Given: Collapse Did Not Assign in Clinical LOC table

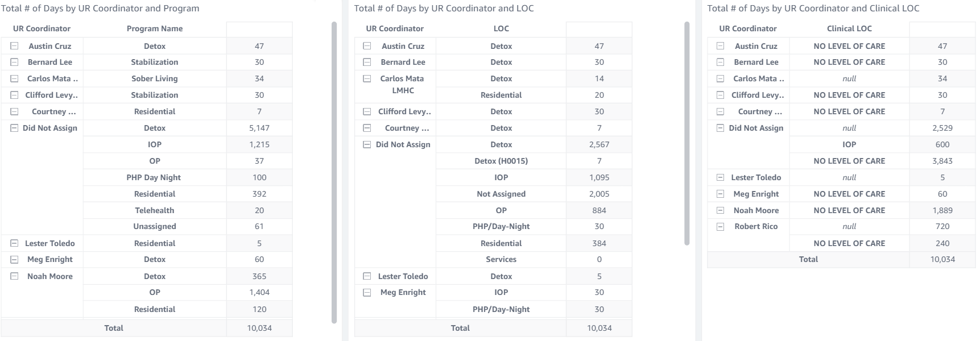Looking at the screenshot, I should tap(721, 128).
